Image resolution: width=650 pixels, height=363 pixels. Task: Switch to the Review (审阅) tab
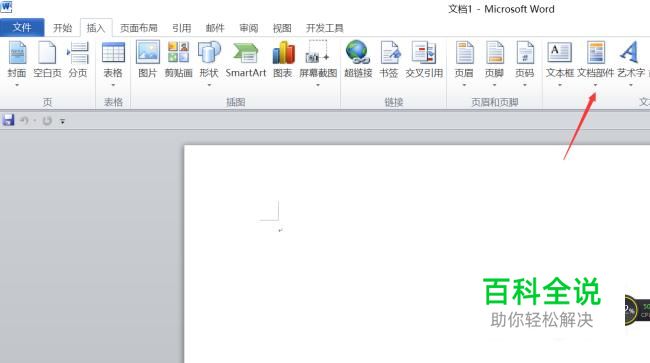pyautogui.click(x=249, y=28)
